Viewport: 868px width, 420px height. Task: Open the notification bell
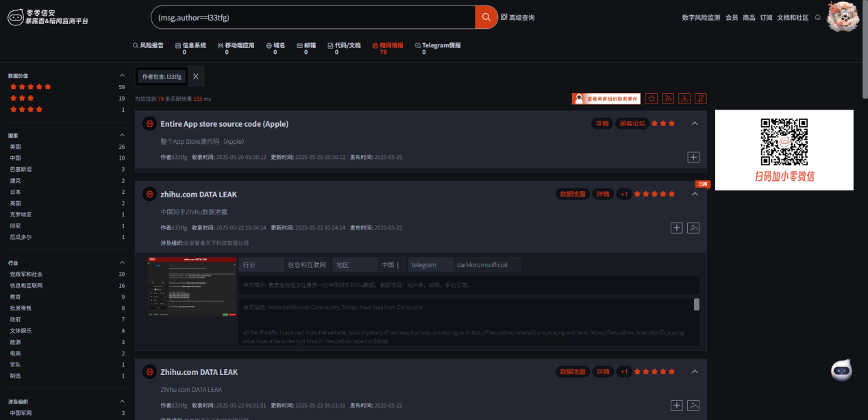pos(817,18)
